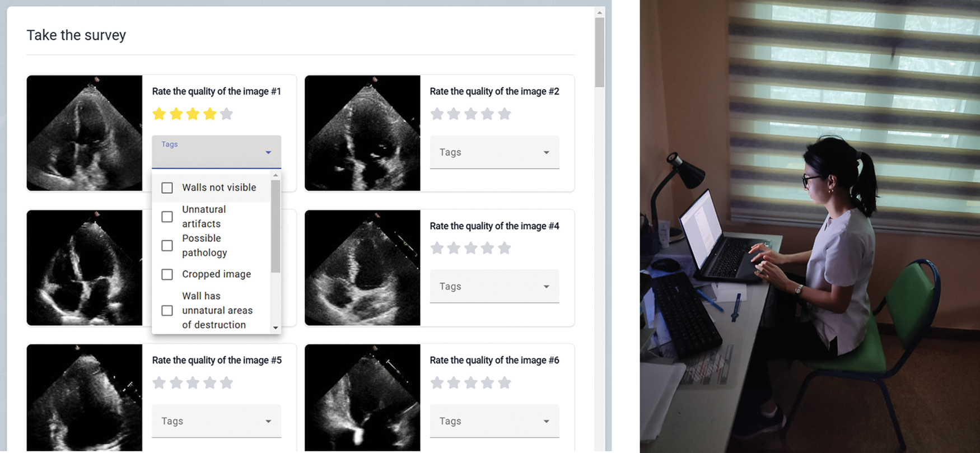Screen dimensions: 980x453
Task: Tick the Cropped image checkbox
Action: [167, 274]
